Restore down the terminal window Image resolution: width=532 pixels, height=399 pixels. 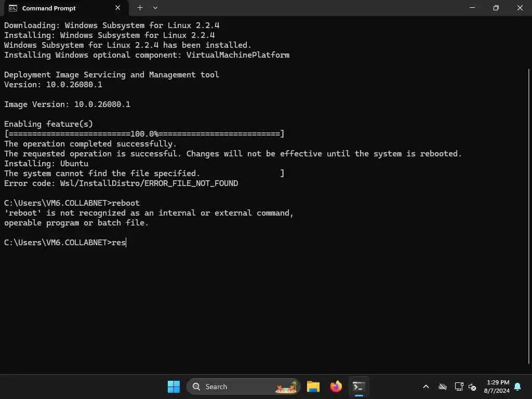pos(496,7)
